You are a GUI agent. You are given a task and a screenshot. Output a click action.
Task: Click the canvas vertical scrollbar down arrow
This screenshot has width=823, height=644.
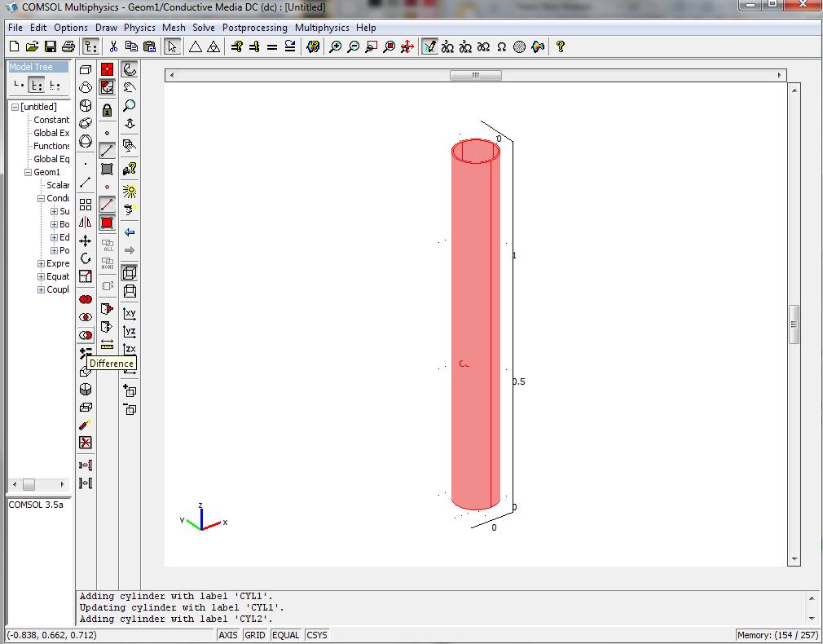[794, 559]
